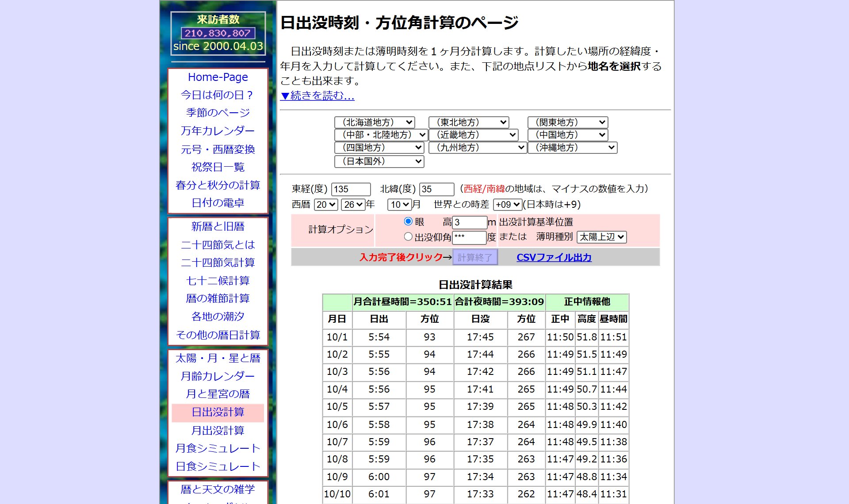This screenshot has width=849, height=504.
Task: Click the 10/5 date cell
Action: click(x=337, y=407)
